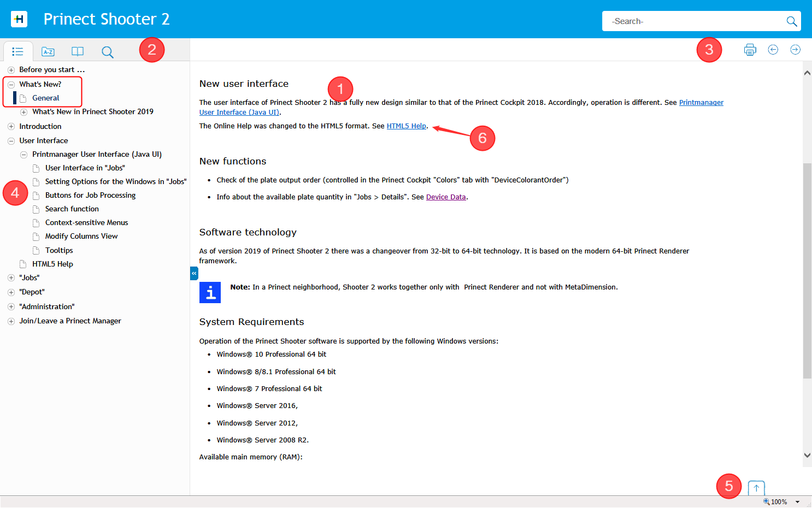The image size is (812, 508).
Task: Switch to the table of contents tab
Action: click(17, 52)
